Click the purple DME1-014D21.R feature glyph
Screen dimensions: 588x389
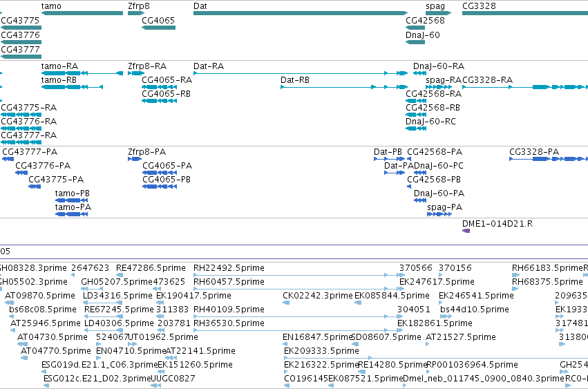[466, 231]
